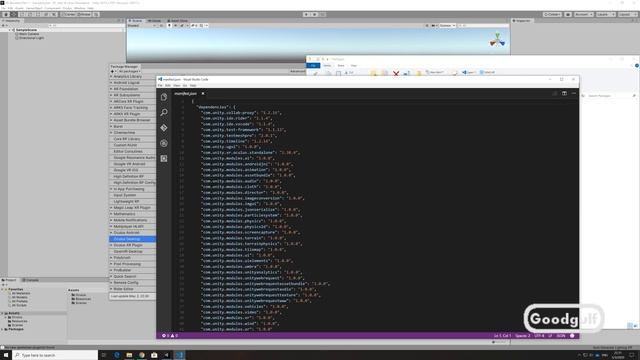The height and width of the screenshot is (360, 640).
Task: Click UTF-8 encoding in status bar
Action: pyautogui.click(x=539, y=336)
